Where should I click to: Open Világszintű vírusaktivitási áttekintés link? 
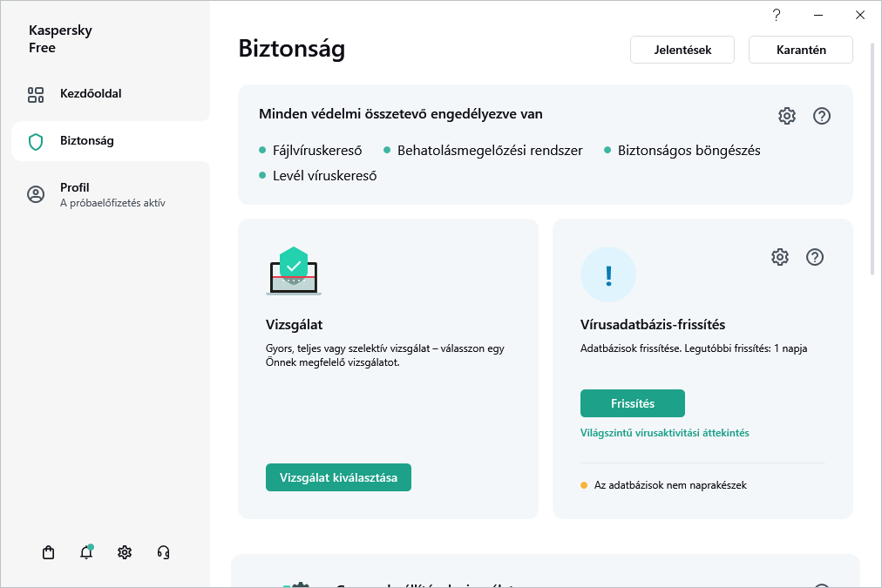(665, 433)
